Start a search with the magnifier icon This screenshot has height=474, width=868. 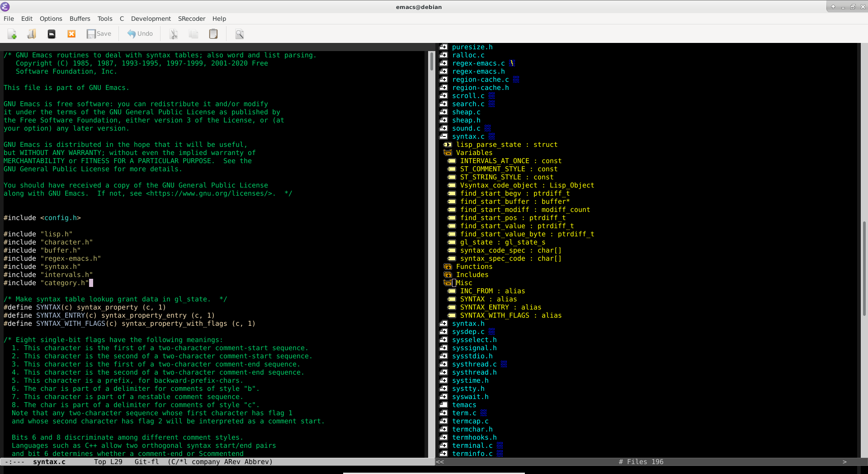pos(239,34)
